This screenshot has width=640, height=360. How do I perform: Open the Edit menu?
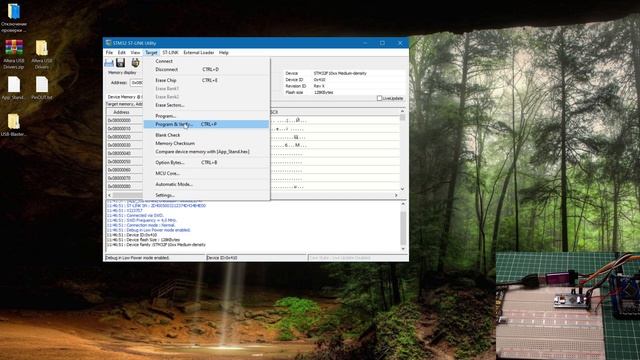click(x=122, y=53)
